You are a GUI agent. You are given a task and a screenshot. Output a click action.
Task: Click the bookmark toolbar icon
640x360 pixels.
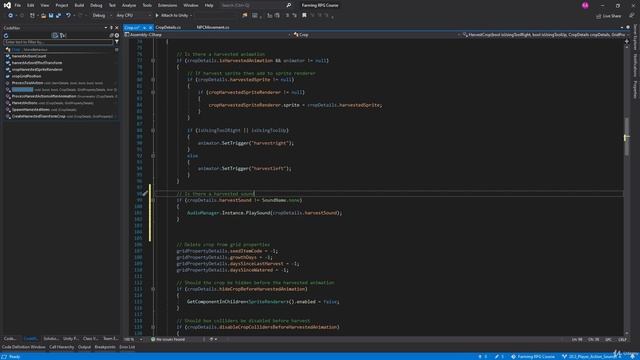tap(304, 16)
